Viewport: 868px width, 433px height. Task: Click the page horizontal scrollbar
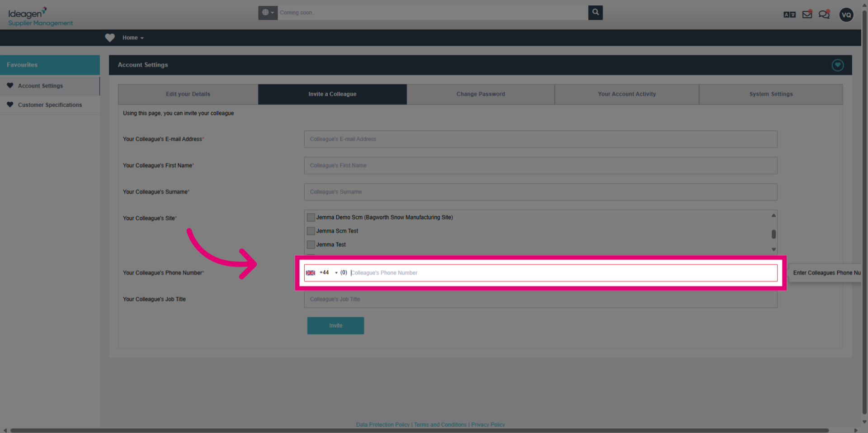tap(419, 430)
